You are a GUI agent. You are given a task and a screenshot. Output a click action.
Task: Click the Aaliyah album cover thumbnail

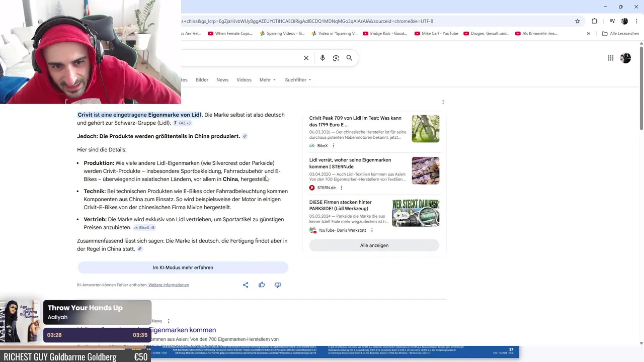point(21,321)
